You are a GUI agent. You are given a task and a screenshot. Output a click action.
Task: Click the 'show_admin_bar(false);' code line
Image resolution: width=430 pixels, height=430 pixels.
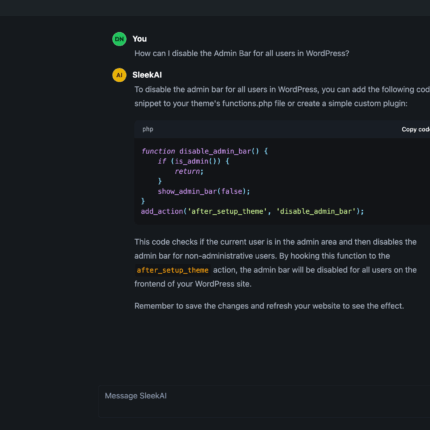[x=204, y=191]
